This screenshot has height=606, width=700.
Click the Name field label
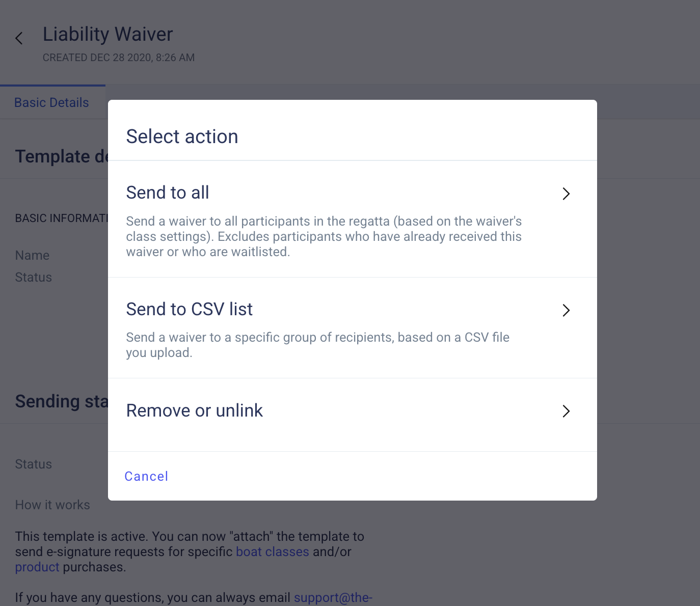32,255
